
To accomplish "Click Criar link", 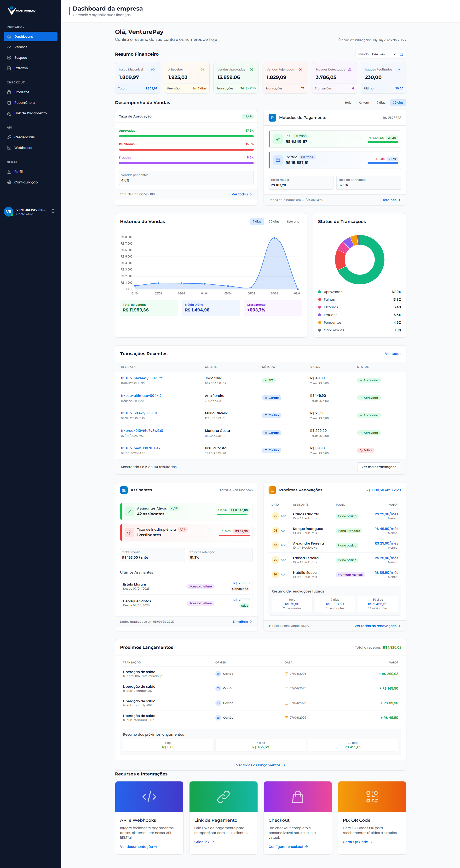I will [204, 842].
